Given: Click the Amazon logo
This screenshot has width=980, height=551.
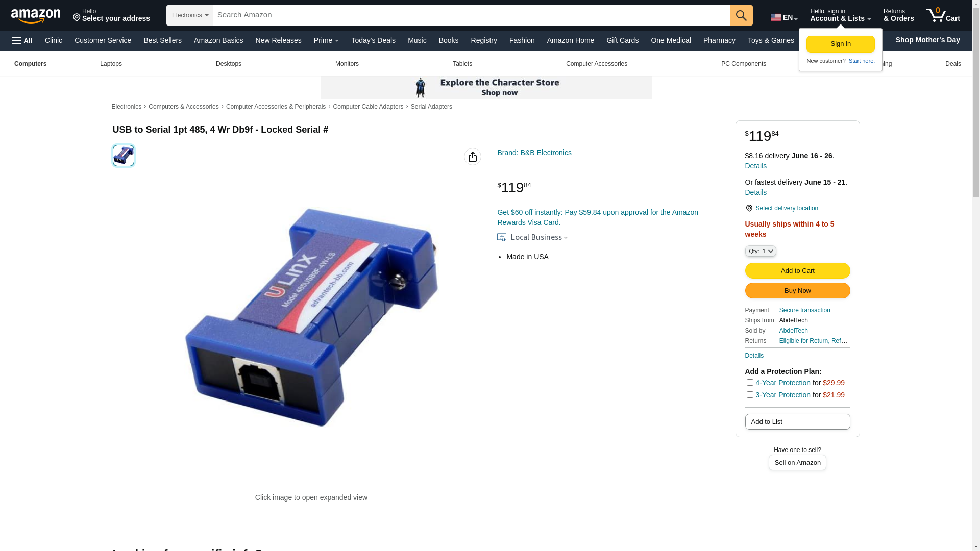Looking at the screenshot, I should coord(36,16).
